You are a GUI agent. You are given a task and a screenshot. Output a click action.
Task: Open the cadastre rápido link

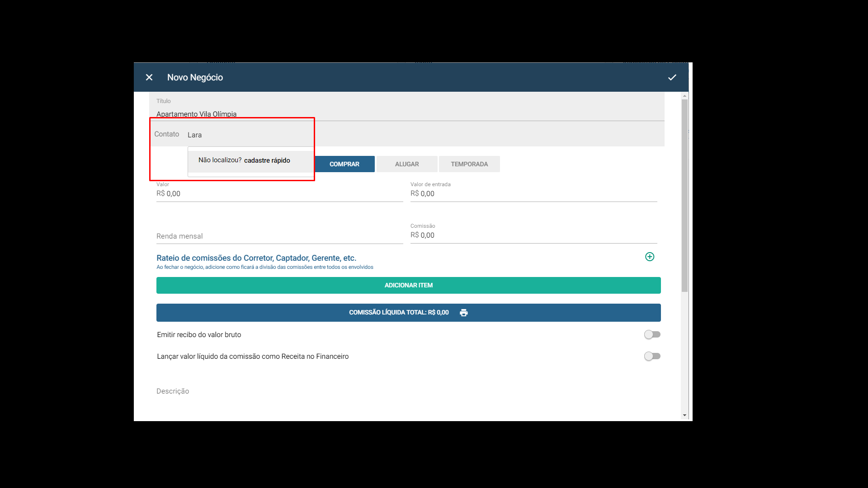267,160
